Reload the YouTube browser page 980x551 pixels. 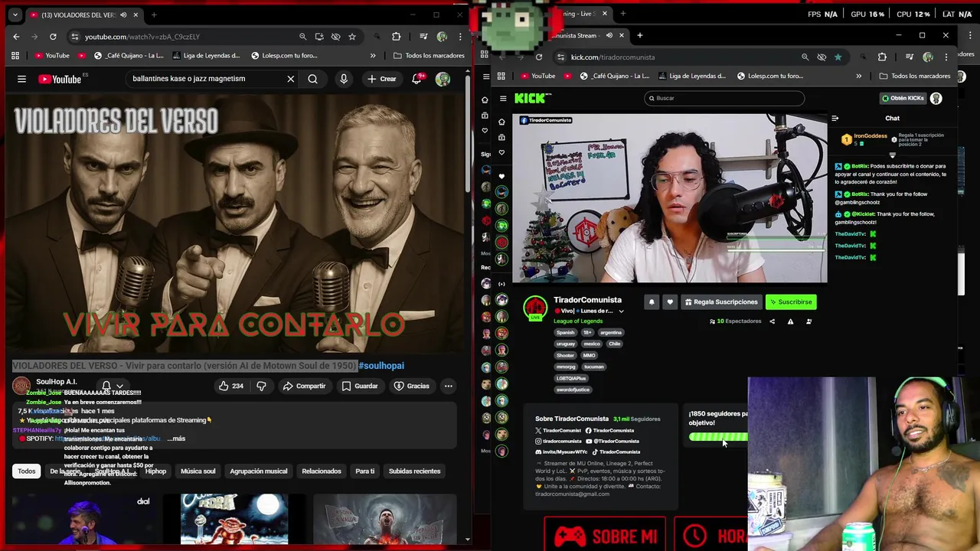(53, 37)
